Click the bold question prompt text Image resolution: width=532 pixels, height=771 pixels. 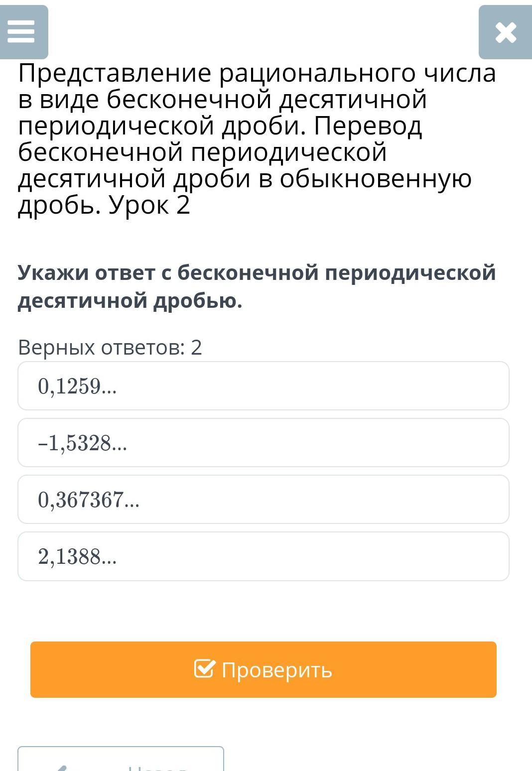[257, 286]
